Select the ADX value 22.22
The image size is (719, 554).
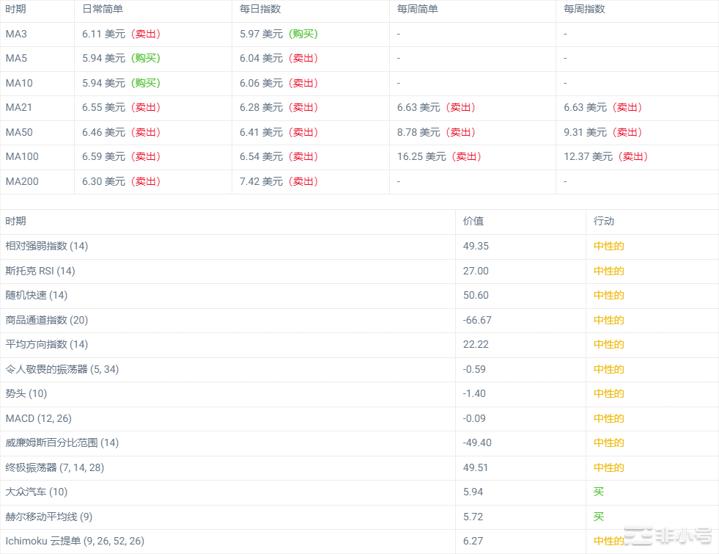click(476, 344)
